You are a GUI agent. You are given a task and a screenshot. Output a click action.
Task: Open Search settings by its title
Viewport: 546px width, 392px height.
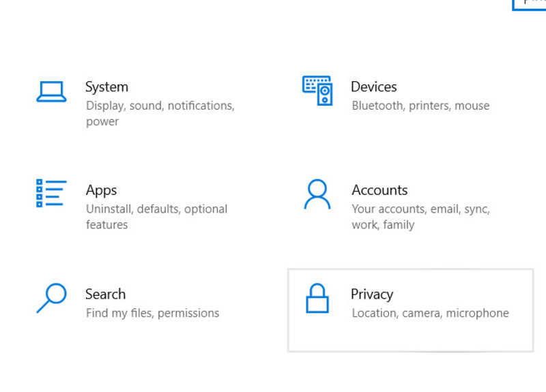(x=106, y=295)
